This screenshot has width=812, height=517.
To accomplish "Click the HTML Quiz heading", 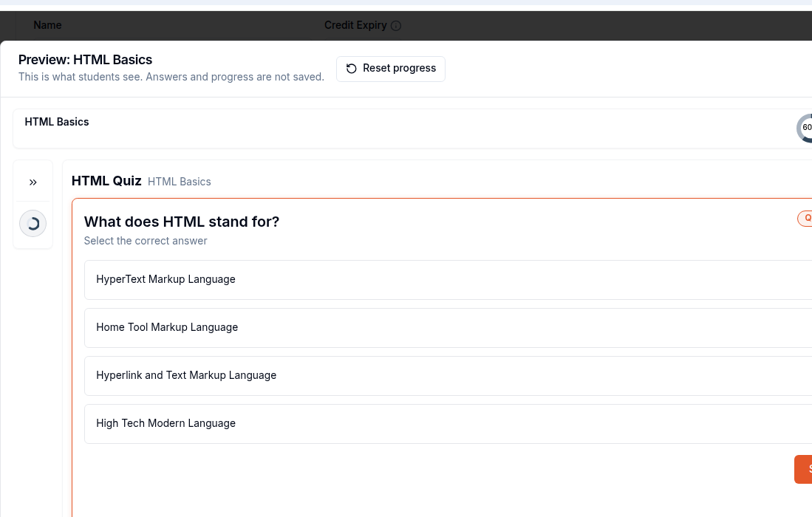I will coord(106,181).
